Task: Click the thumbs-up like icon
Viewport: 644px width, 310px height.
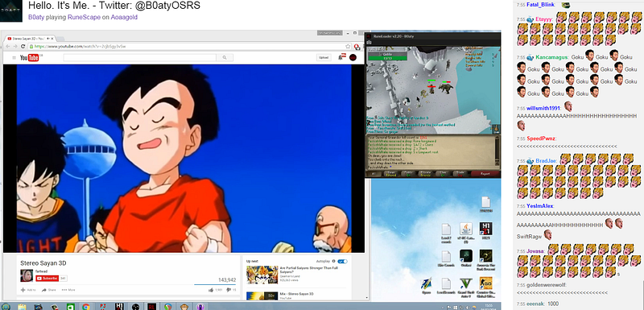Action: click(211, 290)
